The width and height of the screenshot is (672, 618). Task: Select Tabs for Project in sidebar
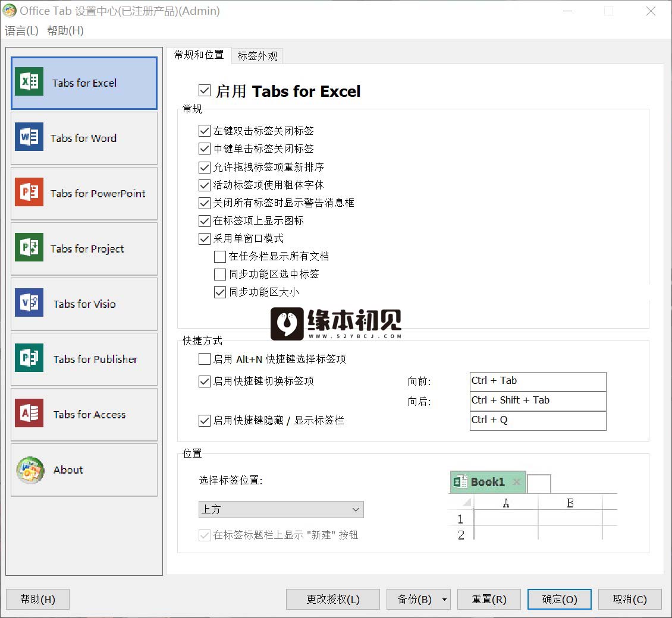coord(84,248)
